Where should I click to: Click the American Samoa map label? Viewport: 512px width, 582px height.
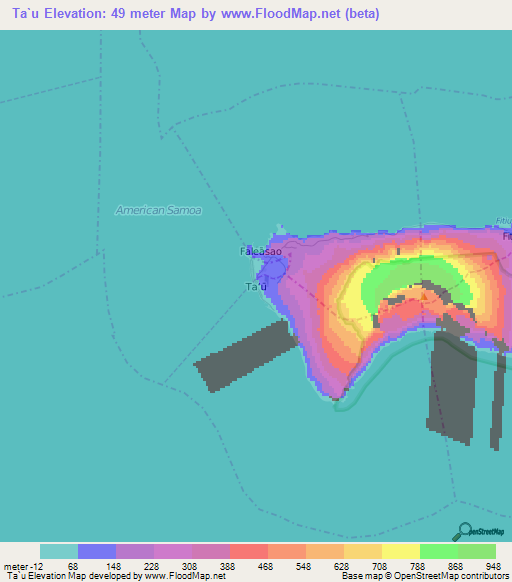coord(159,210)
